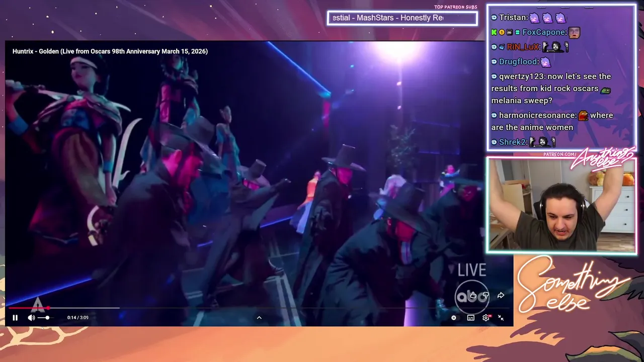Toggle subtitles with the captions icon
Image resolution: width=644 pixels, height=362 pixels.
tap(470, 318)
